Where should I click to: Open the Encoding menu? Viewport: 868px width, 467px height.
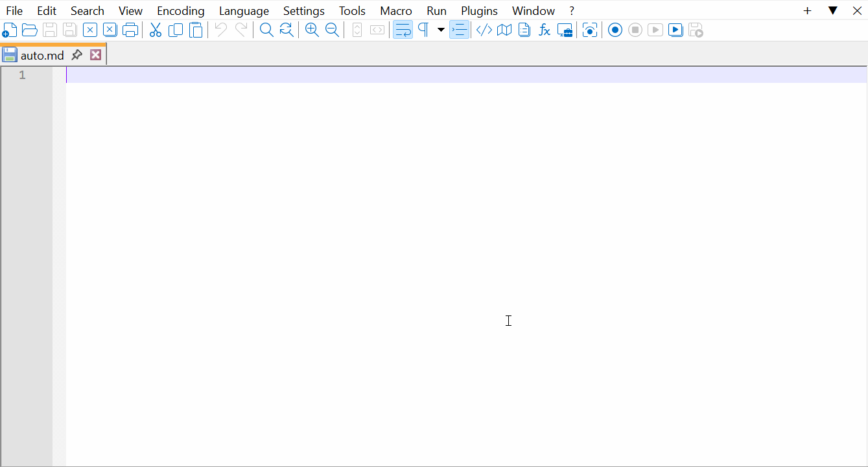pyautogui.click(x=181, y=10)
